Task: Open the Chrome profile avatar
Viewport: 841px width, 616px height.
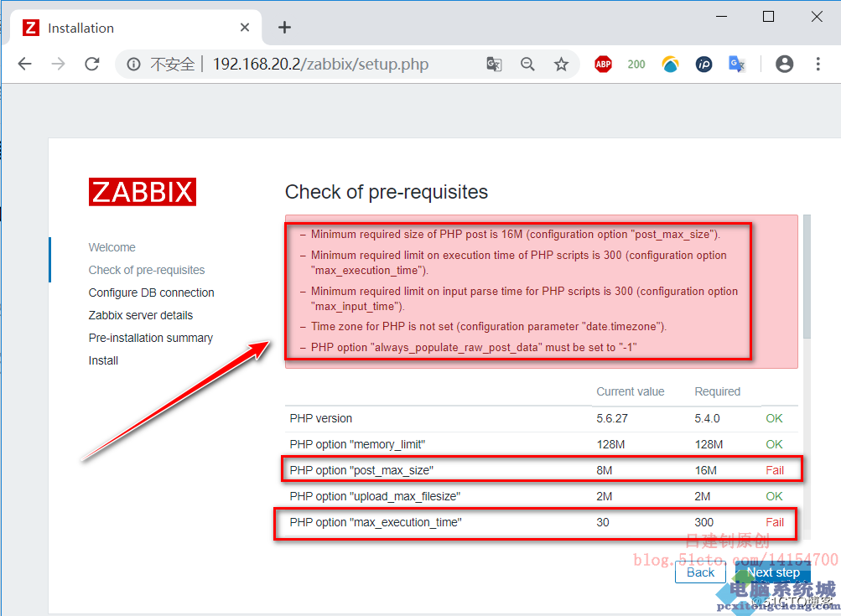Action: 784,65
